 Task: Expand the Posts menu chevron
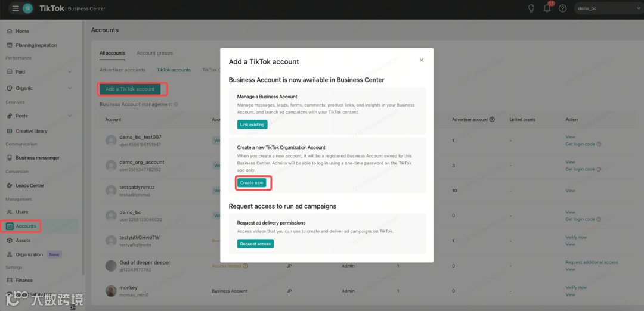pos(69,116)
